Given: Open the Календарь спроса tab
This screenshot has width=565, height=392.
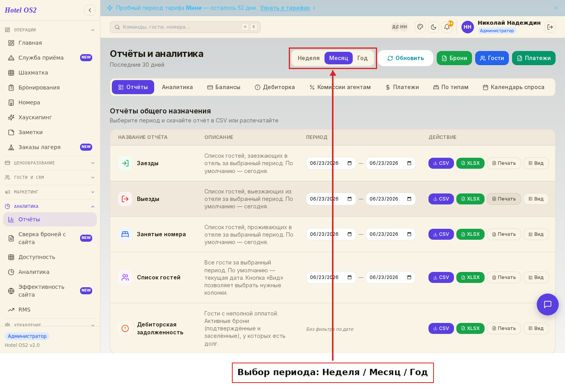Looking at the screenshot, I should pyautogui.click(x=514, y=87).
